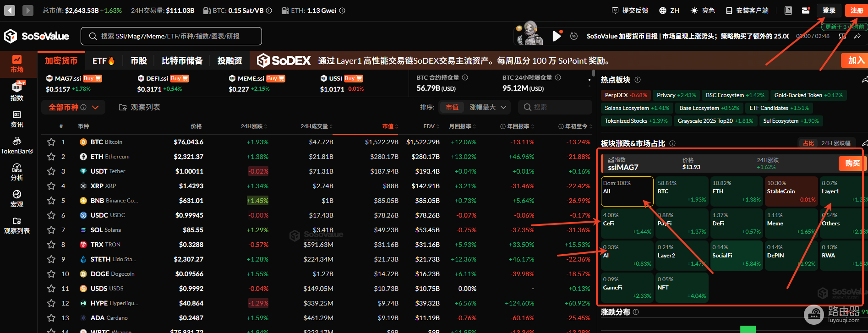868x333 pixels.
Task: Buy USSI with its cart button
Action: coord(354,78)
